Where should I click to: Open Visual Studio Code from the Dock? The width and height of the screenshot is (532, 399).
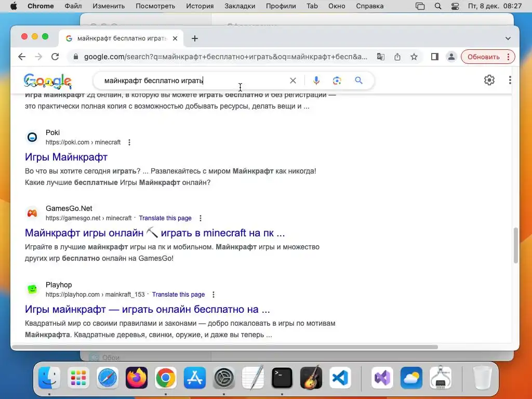(x=340, y=378)
